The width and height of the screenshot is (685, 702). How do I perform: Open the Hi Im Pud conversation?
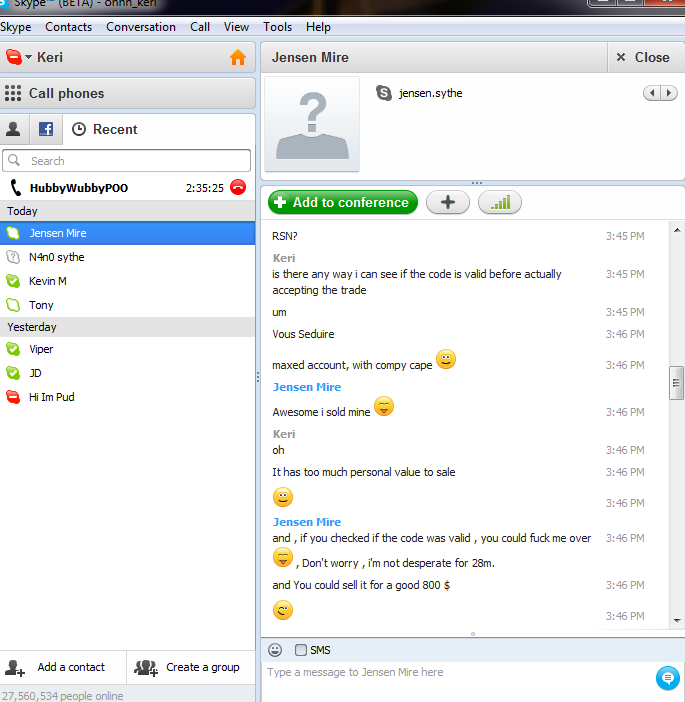128,397
